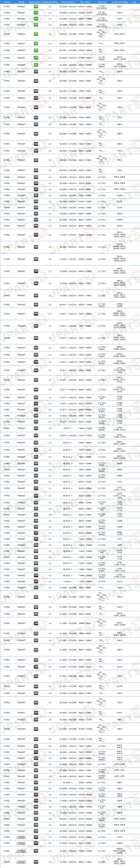Image resolution: width=140 pixels, height=868 pixels.
Task: Click the Rodzaj paliwa column header
Action: point(35,2)
